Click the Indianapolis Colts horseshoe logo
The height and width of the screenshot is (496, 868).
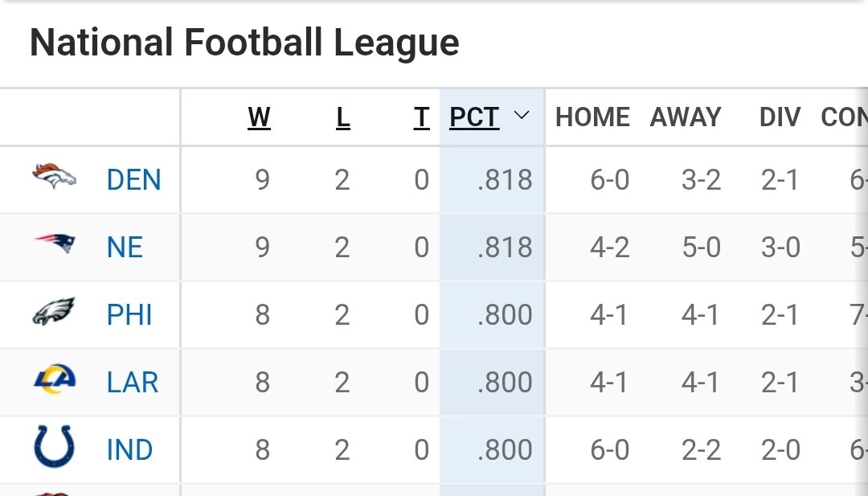pos(54,447)
